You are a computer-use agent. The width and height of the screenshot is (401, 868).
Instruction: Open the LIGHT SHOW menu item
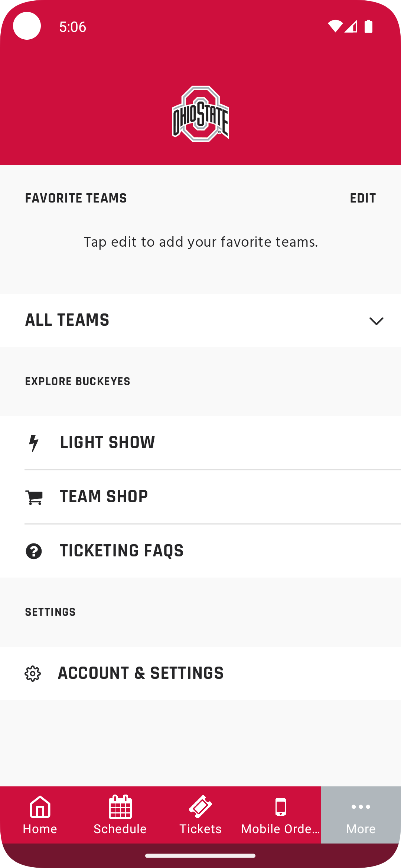pyautogui.click(x=107, y=443)
